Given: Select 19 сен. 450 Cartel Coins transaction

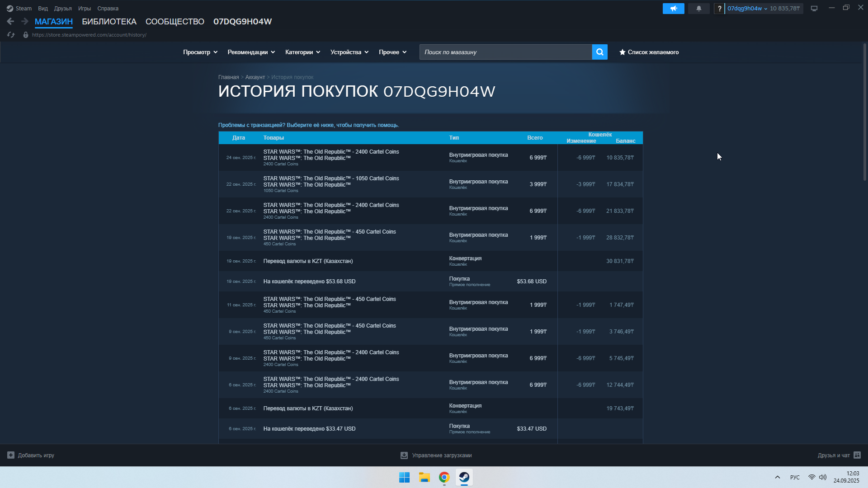Looking at the screenshot, I should tap(430, 238).
